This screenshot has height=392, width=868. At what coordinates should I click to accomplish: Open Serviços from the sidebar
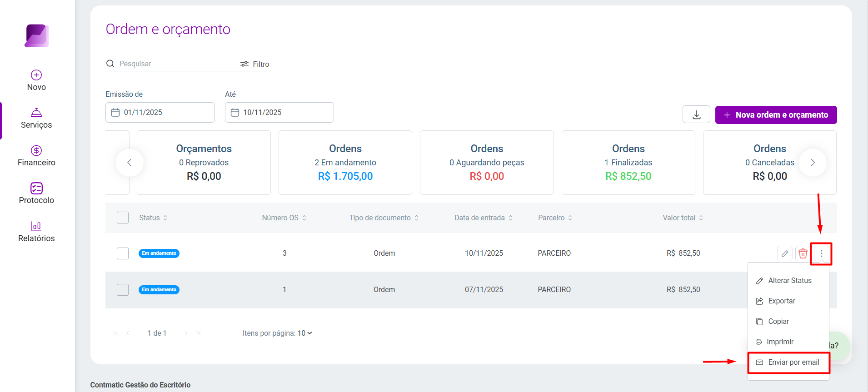coord(36,119)
